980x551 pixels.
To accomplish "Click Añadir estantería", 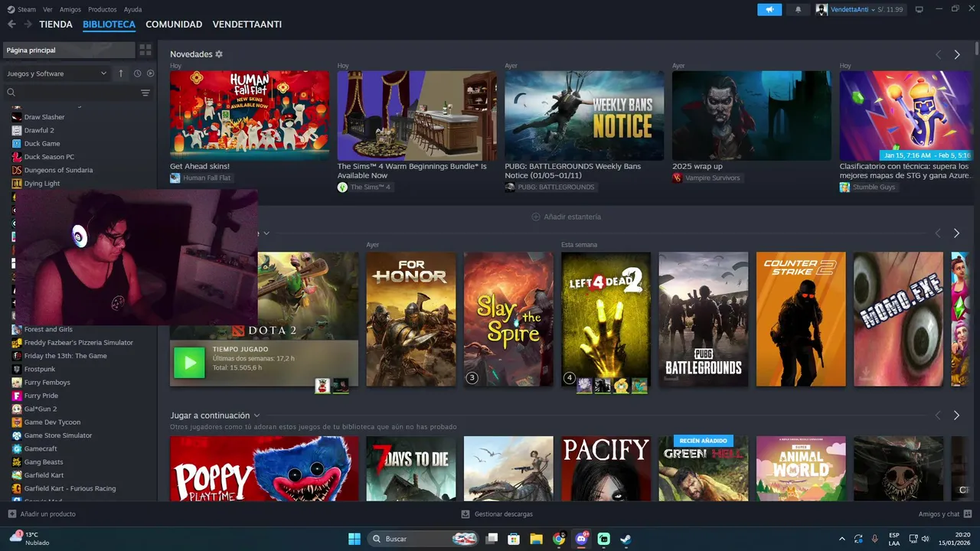I will (567, 217).
